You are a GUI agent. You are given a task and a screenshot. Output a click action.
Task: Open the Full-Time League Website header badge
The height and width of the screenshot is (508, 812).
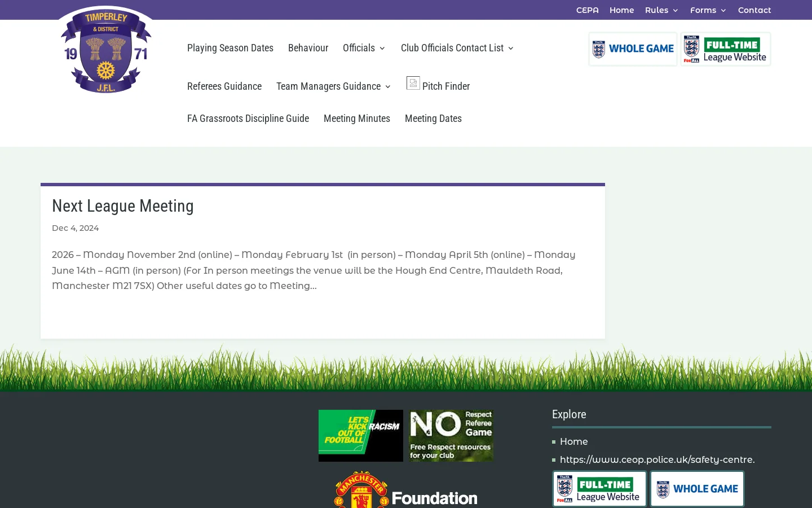coord(725,49)
